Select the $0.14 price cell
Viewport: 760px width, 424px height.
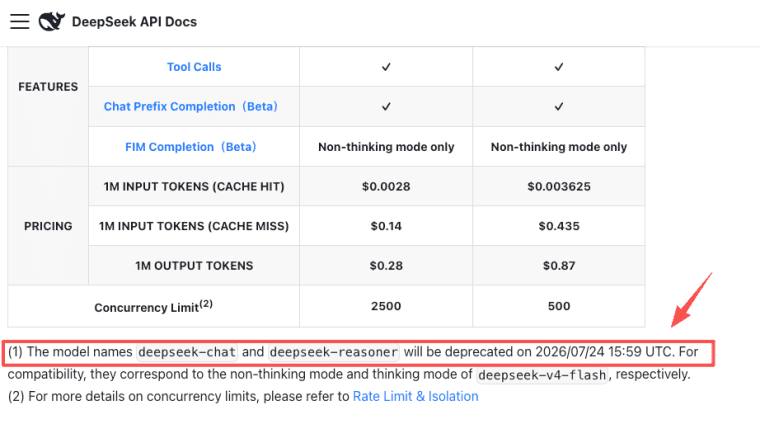click(386, 226)
